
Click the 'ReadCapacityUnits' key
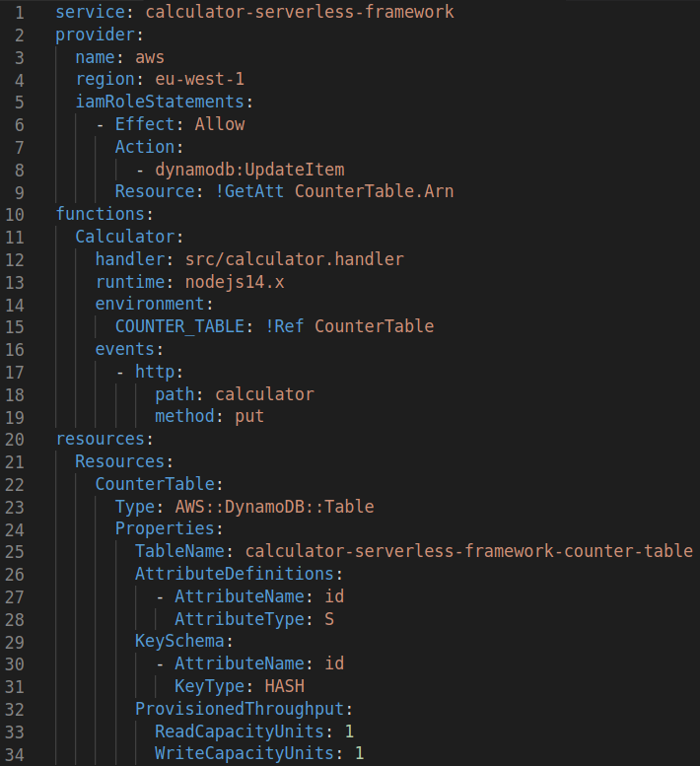point(240,731)
